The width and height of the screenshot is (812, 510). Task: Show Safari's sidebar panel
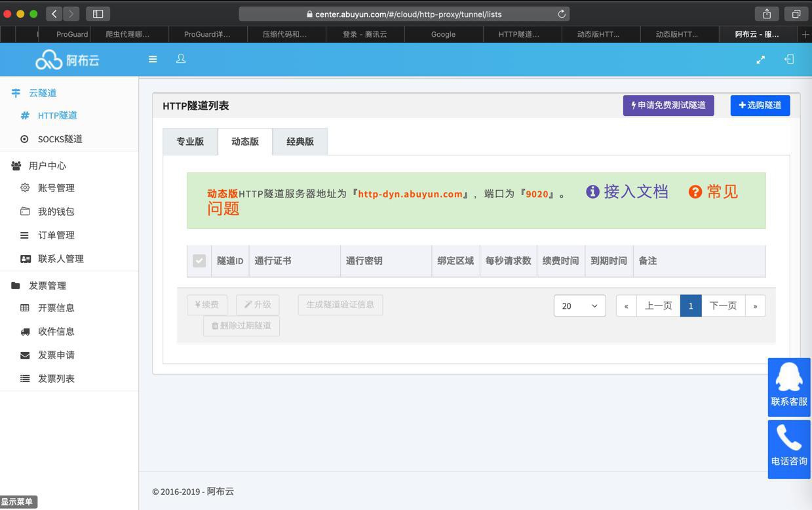[98, 13]
